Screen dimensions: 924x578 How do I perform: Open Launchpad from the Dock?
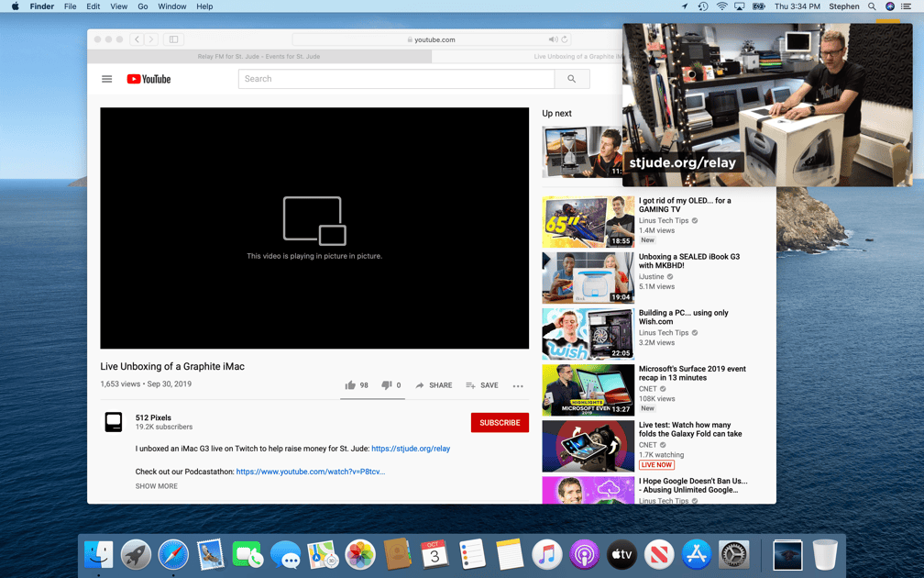coord(136,555)
